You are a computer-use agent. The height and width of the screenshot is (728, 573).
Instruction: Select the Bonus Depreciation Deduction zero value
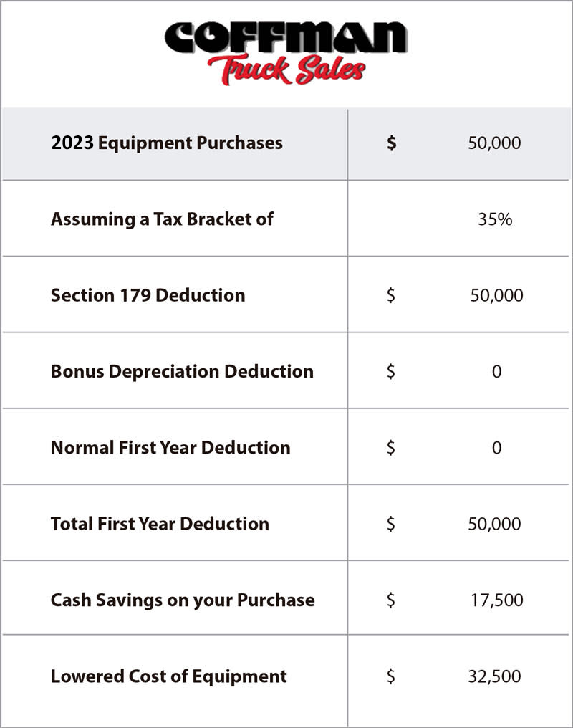pyautogui.click(x=496, y=372)
